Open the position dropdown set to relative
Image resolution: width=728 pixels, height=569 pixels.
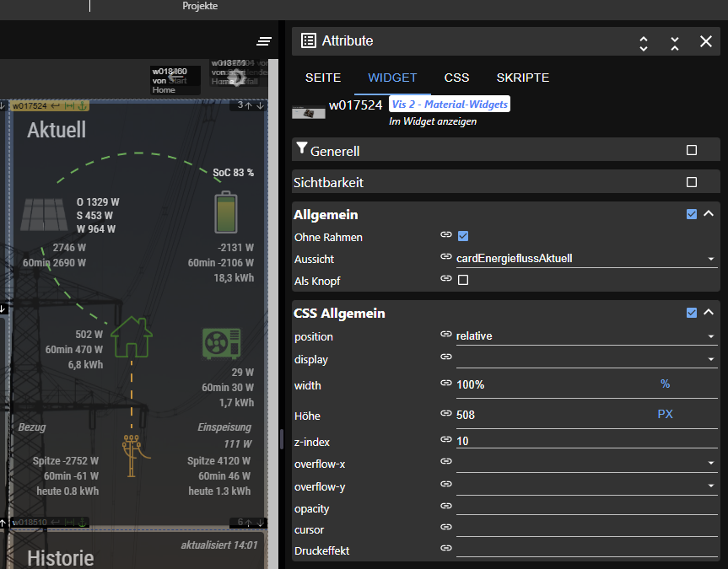tap(585, 336)
